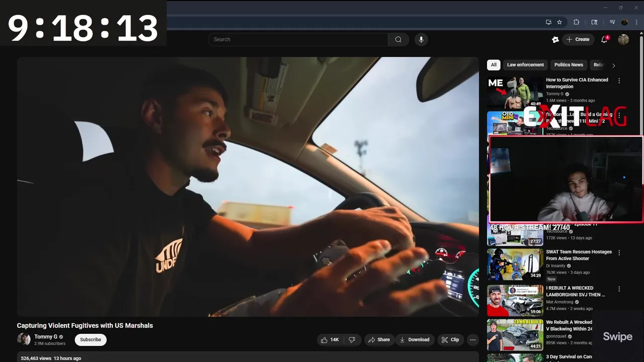Click the Lamborghini SVJ thumbnail

pyautogui.click(x=515, y=301)
